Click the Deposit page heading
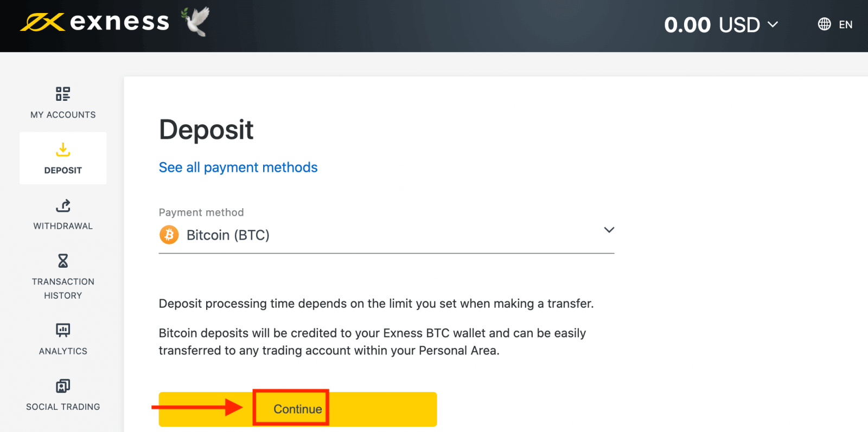868x432 pixels. (206, 130)
